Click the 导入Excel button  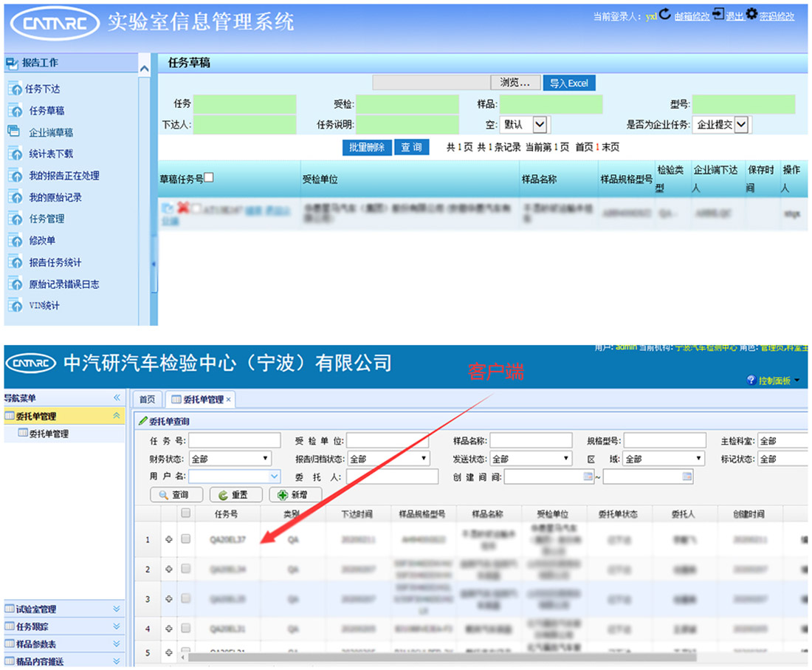568,83
